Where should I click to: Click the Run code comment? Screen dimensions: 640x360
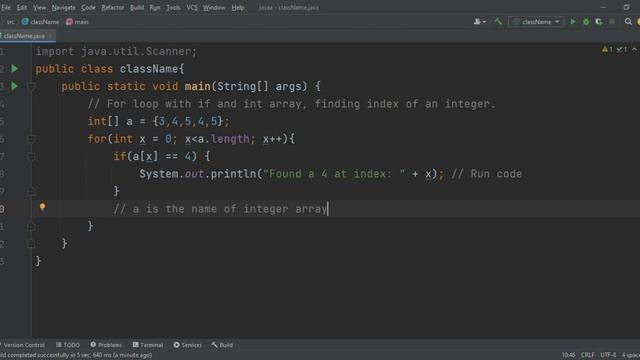487,174
